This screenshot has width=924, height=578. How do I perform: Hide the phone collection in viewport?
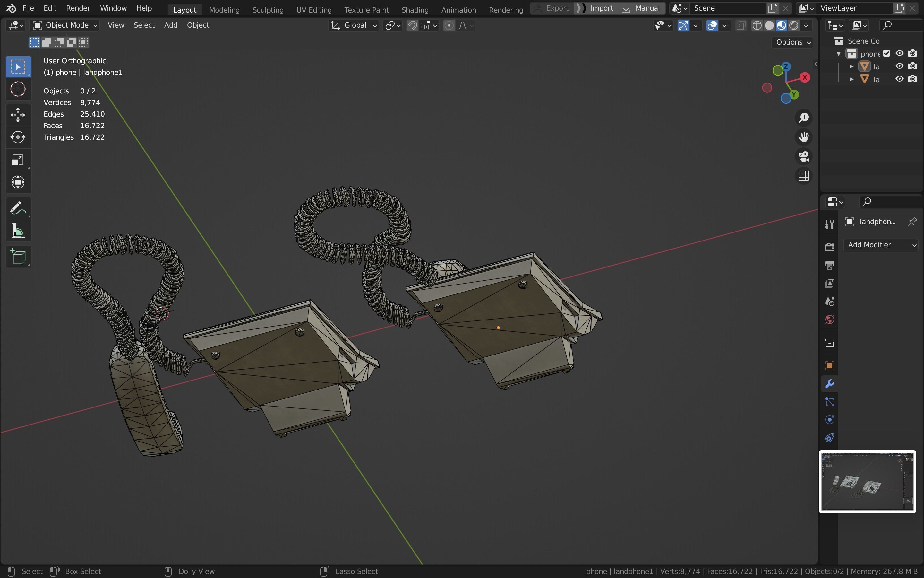(900, 54)
